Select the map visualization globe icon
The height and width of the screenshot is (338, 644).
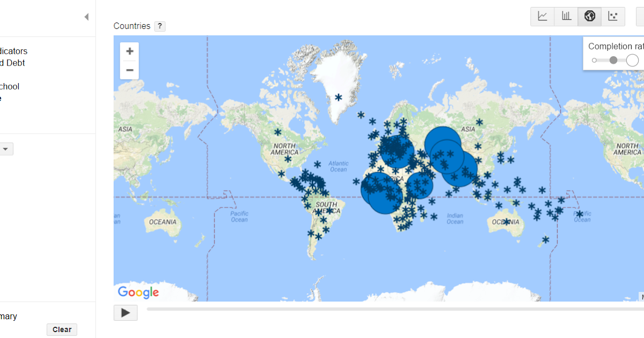[589, 16]
